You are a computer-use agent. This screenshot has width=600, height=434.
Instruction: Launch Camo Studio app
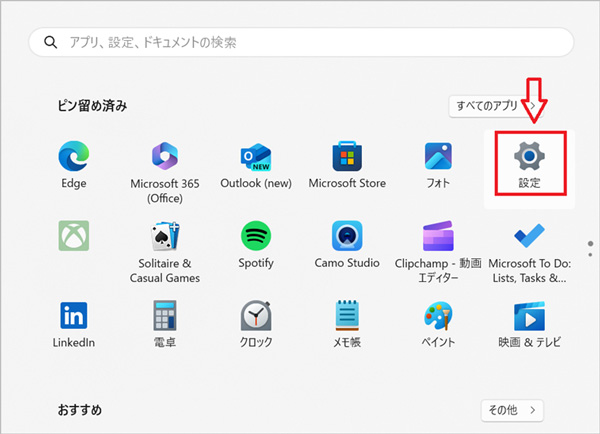click(x=347, y=236)
